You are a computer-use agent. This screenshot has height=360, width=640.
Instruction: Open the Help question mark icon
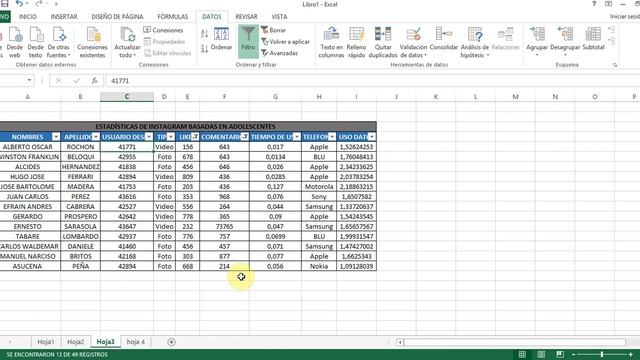click(594, 4)
